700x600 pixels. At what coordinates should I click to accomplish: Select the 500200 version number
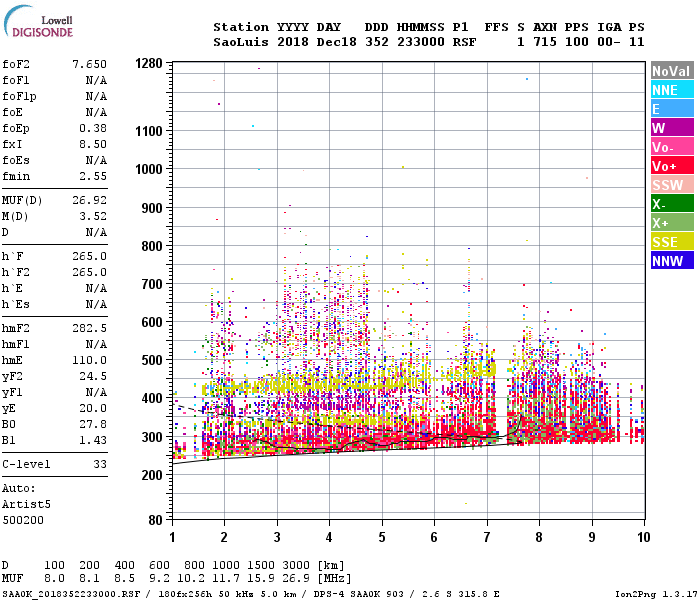(23, 520)
